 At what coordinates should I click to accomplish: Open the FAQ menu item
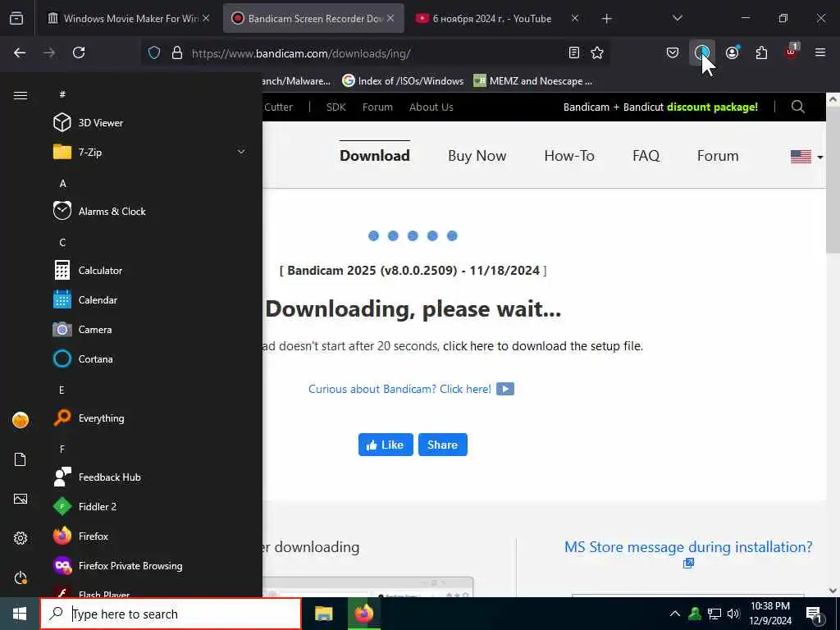tap(646, 156)
